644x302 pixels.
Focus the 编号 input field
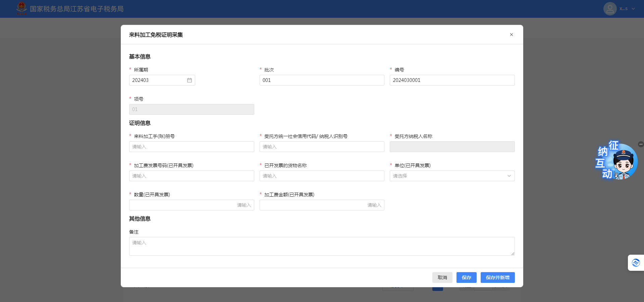(452, 80)
